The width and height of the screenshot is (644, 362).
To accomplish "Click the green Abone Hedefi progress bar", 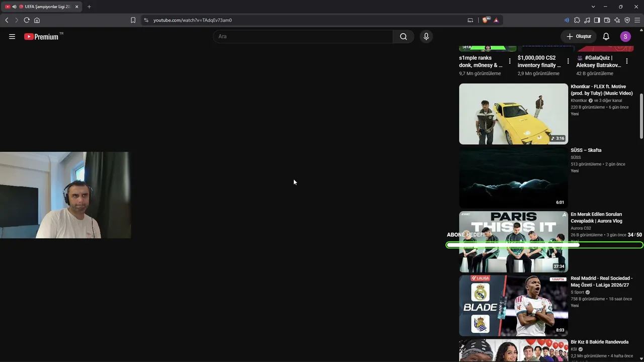I will (x=544, y=245).
